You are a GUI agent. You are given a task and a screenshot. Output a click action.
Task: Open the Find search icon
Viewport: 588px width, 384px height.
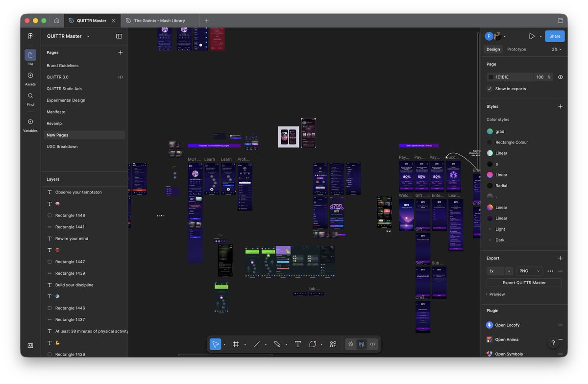click(30, 96)
